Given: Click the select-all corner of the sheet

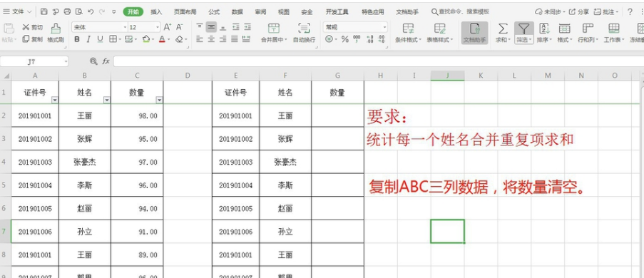Looking at the screenshot, I should click(x=6, y=76).
